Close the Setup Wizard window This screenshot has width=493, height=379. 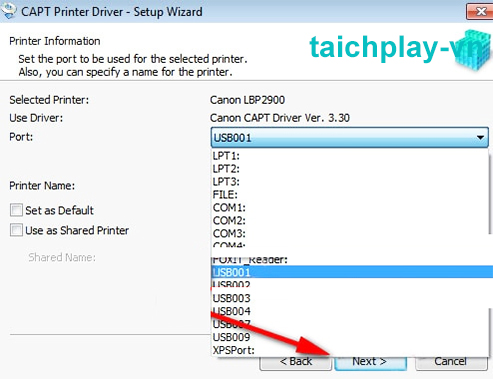pos(479,12)
